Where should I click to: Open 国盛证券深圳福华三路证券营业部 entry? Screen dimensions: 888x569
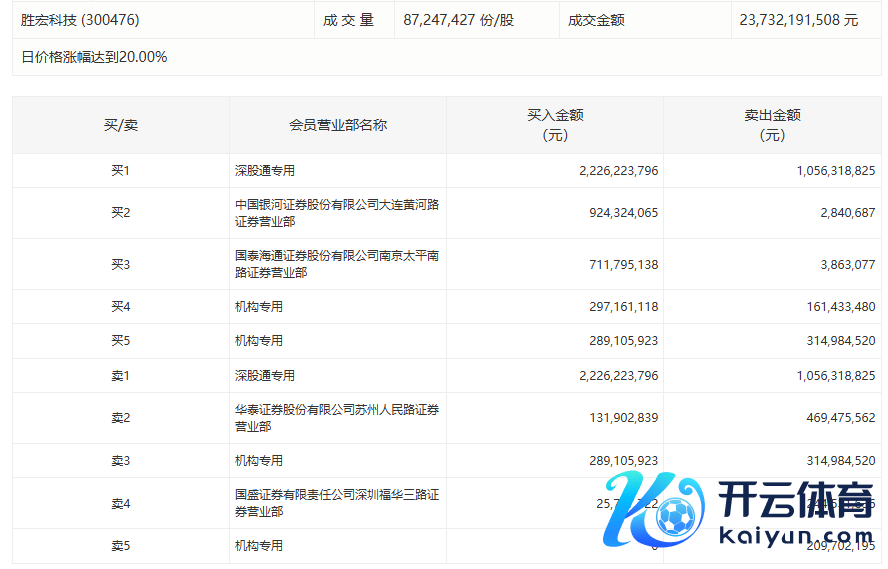[x=336, y=503]
